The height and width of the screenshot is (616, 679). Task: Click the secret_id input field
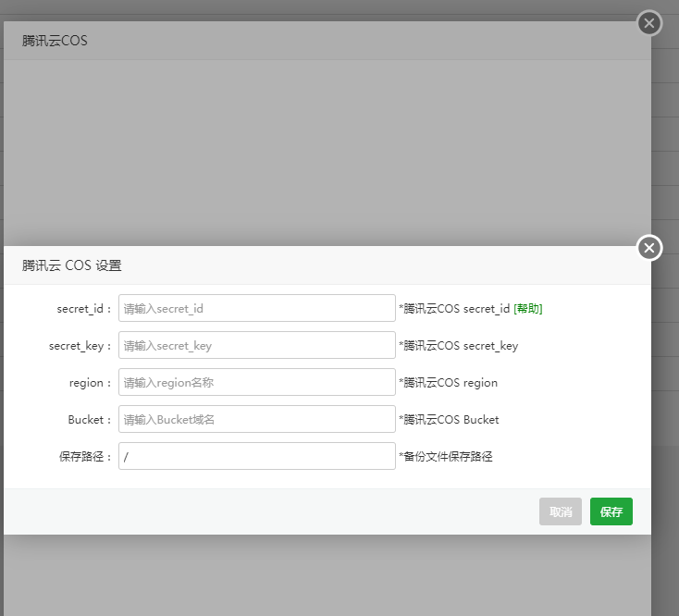(x=257, y=308)
